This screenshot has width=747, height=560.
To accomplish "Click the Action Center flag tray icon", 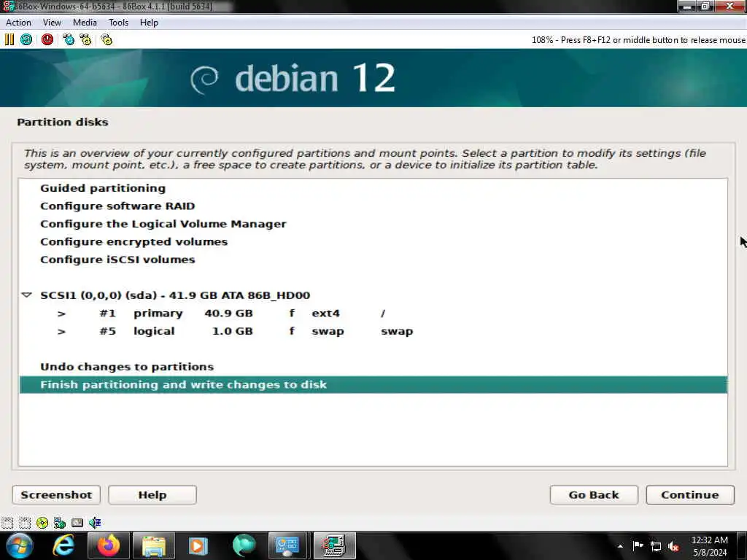I will (638, 546).
